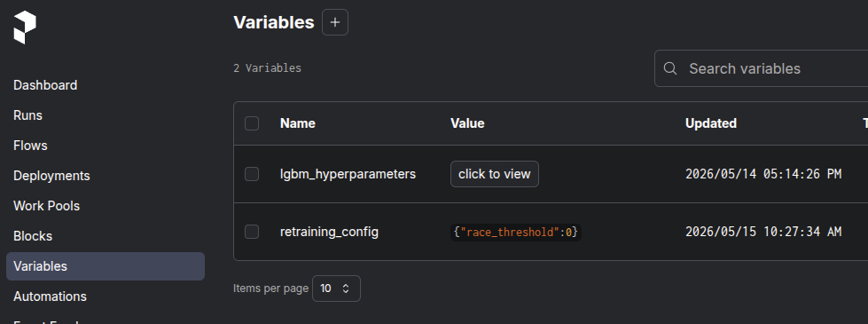Click the Variables page heading
868x324 pixels.
274,22
